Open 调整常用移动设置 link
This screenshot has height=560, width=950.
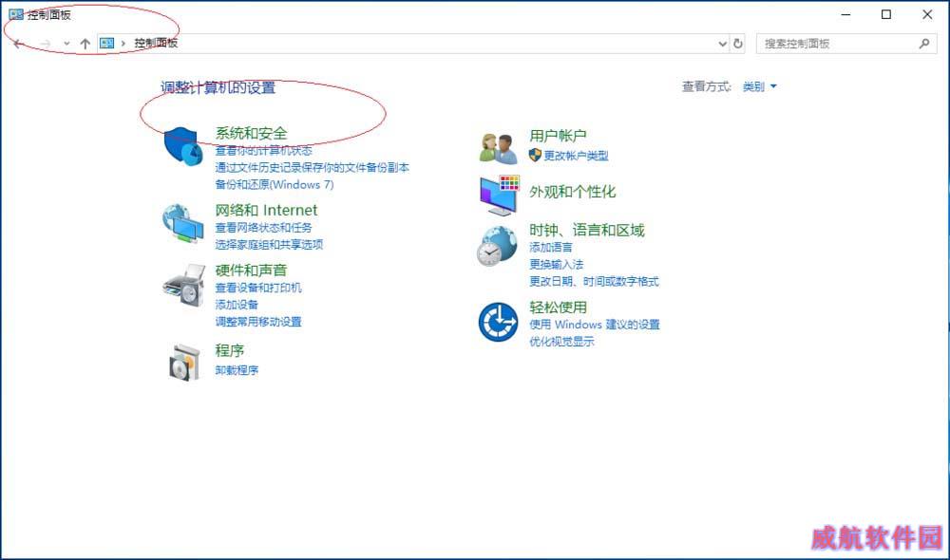tap(258, 321)
